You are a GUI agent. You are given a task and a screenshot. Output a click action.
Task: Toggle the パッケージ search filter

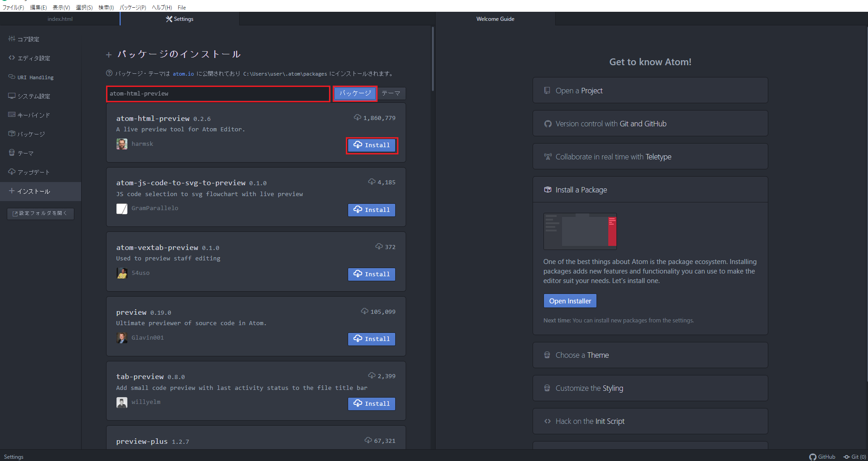pos(354,93)
